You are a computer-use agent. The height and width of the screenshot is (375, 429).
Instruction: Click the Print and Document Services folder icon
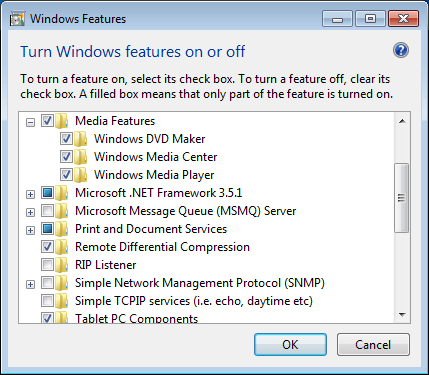[x=62, y=229]
